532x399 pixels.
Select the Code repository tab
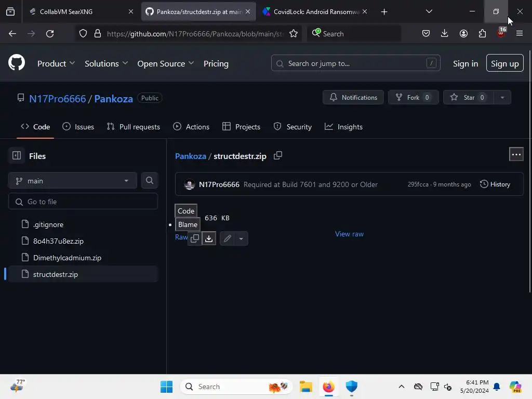pos(35,127)
